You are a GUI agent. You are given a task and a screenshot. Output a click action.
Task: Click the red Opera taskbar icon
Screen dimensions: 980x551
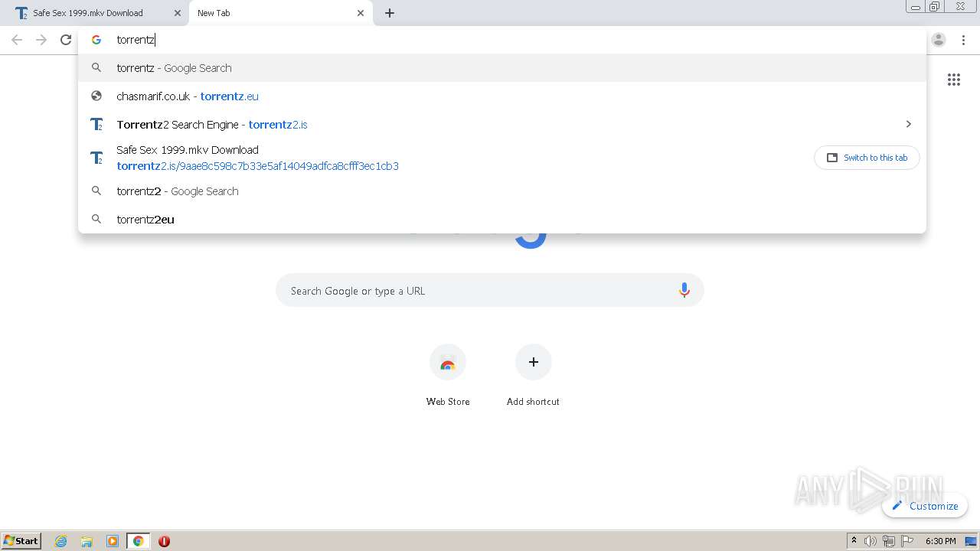(x=164, y=541)
